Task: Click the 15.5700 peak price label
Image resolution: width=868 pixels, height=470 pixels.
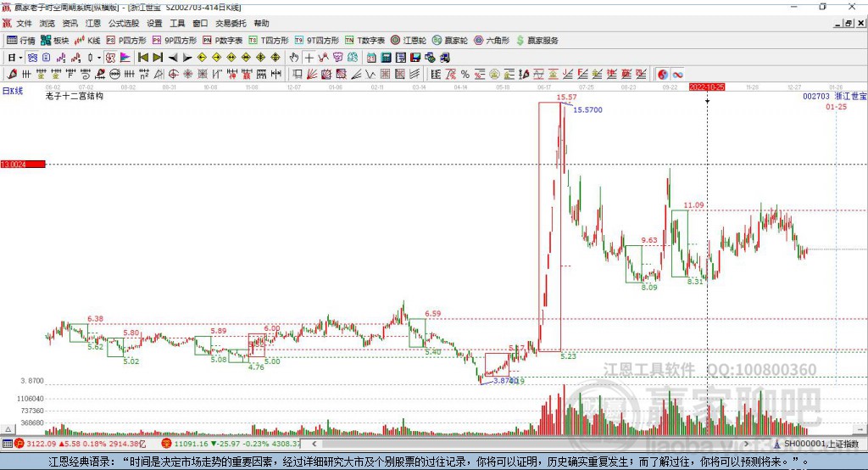Action: coord(587,109)
